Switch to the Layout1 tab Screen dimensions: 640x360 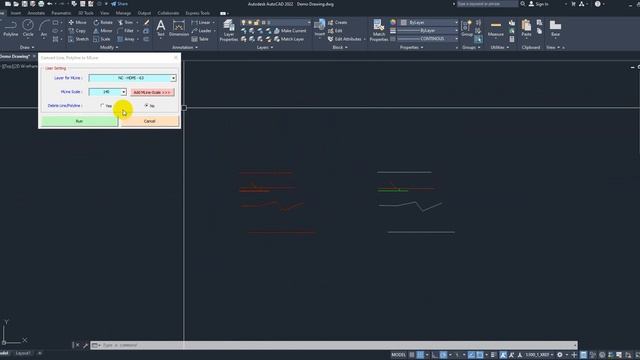23,353
